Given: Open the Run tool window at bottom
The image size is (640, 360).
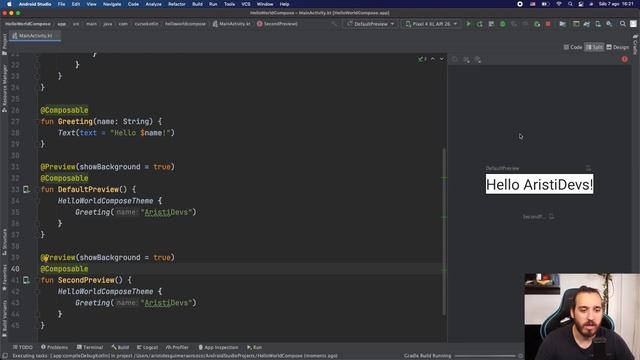Looking at the screenshot, I should (x=254, y=347).
